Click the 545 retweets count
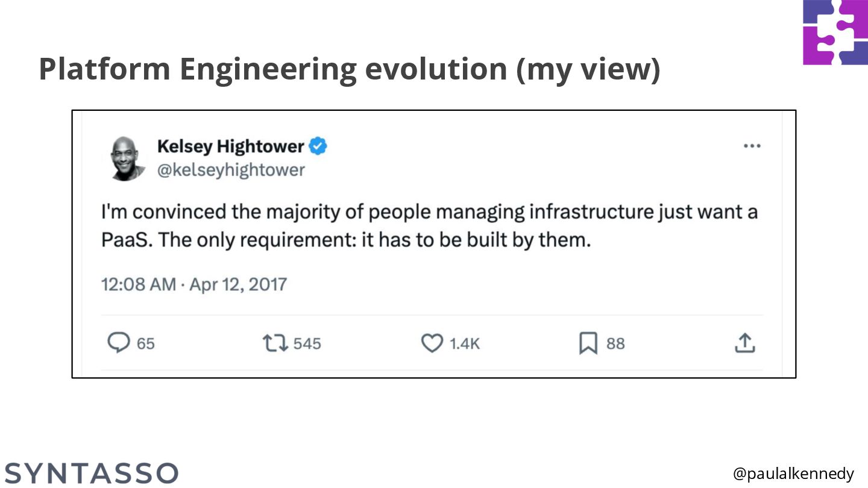868x488 pixels. [x=307, y=343]
